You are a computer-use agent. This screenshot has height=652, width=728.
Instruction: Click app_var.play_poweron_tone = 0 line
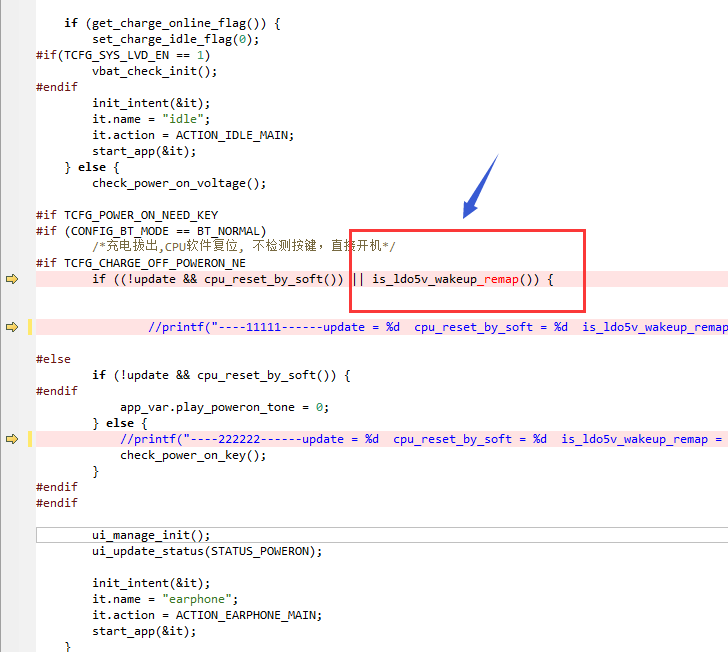click(x=225, y=407)
